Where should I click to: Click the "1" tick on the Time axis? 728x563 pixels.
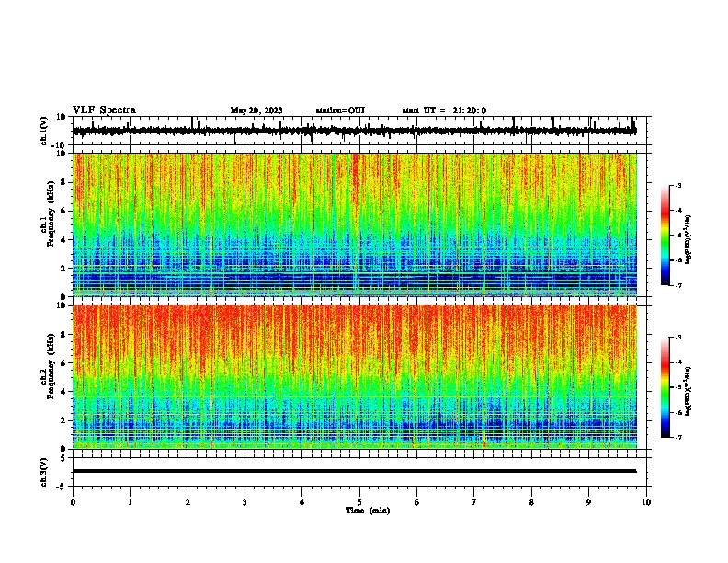130,502
